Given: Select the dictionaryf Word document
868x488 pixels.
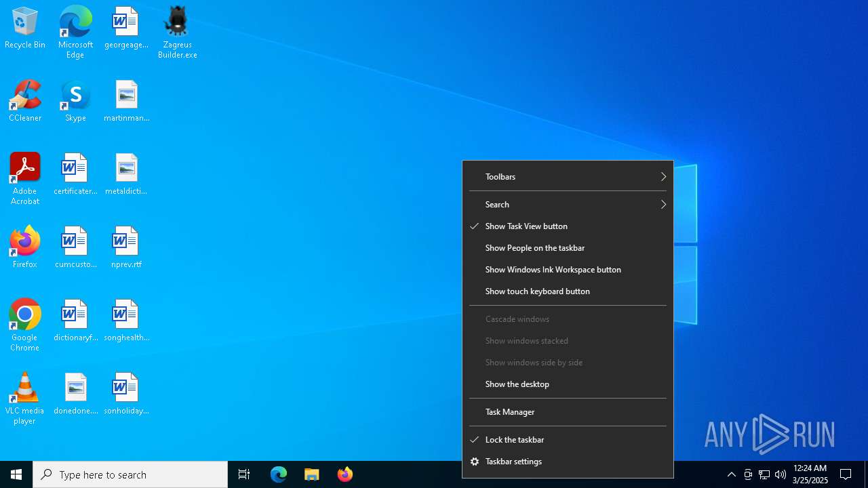Looking at the screenshot, I should pos(75,321).
